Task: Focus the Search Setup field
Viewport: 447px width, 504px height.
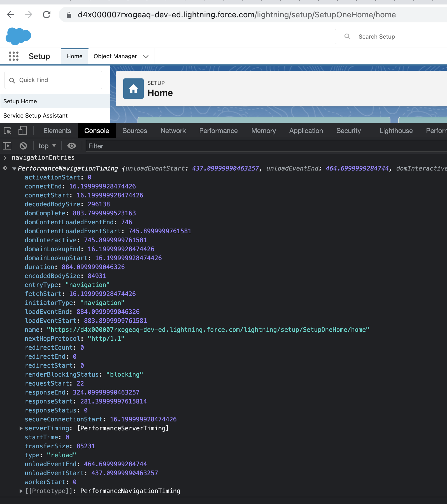Action: click(x=391, y=36)
